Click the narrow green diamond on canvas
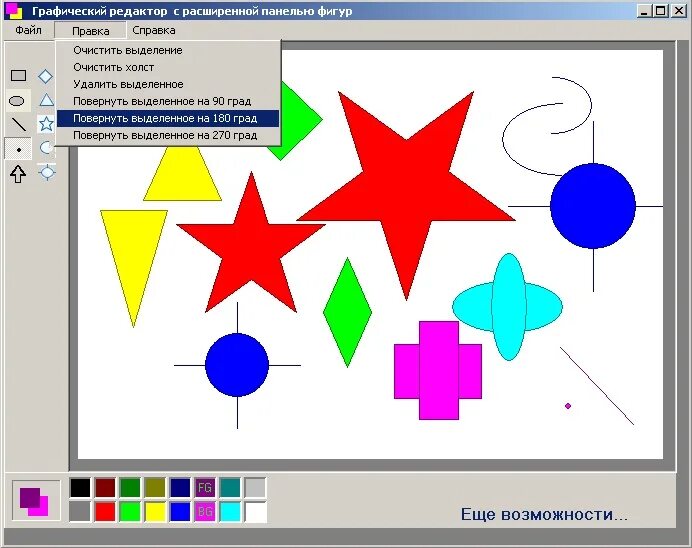The height and width of the screenshot is (548, 692). click(347, 312)
